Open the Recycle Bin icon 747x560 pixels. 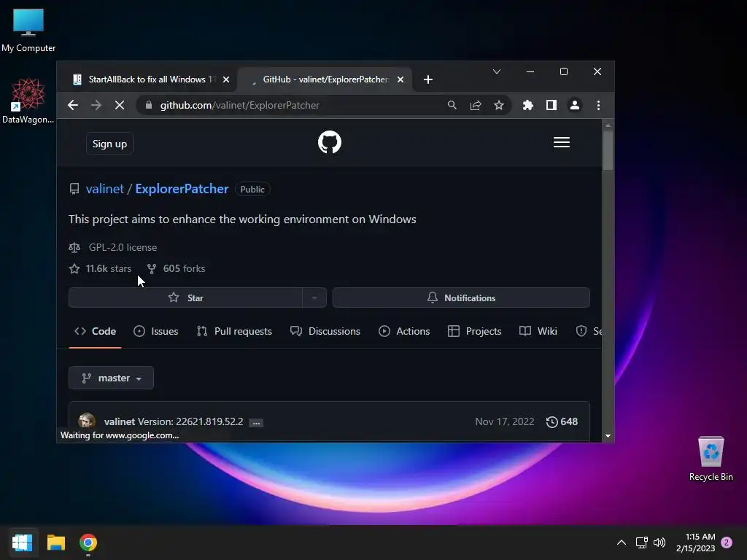[711, 459]
